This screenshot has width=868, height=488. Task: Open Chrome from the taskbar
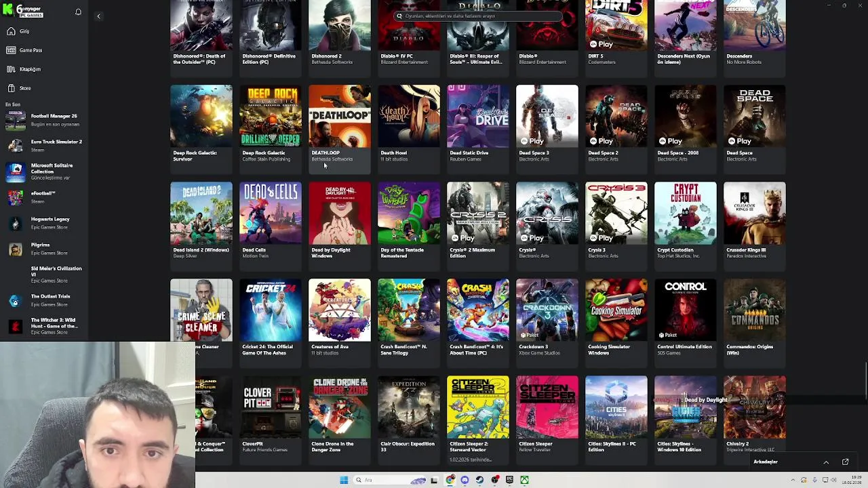450,480
